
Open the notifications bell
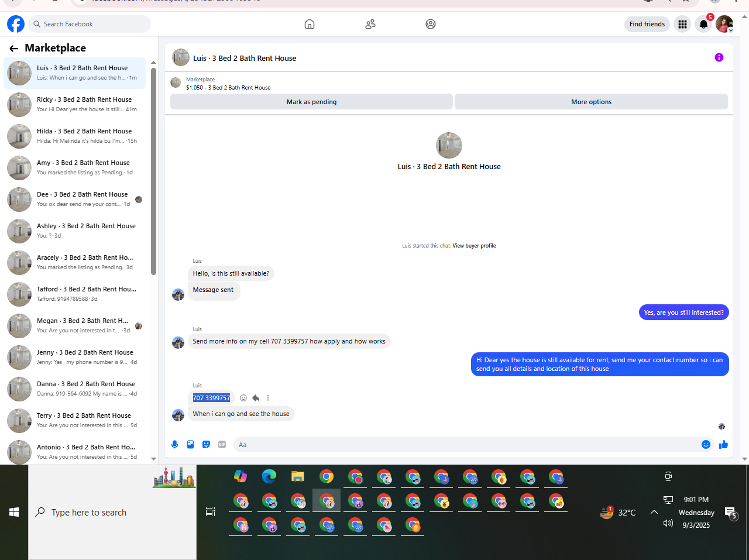704,24
